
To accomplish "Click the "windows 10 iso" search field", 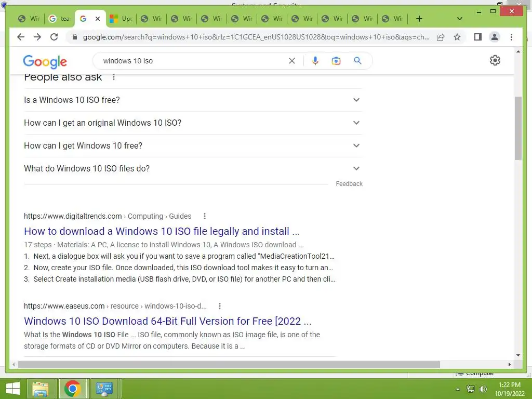I will point(193,61).
